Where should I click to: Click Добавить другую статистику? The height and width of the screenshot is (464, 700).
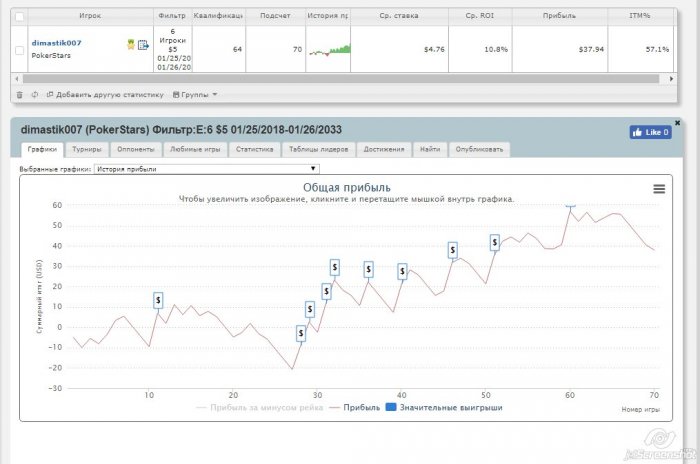(x=103, y=95)
